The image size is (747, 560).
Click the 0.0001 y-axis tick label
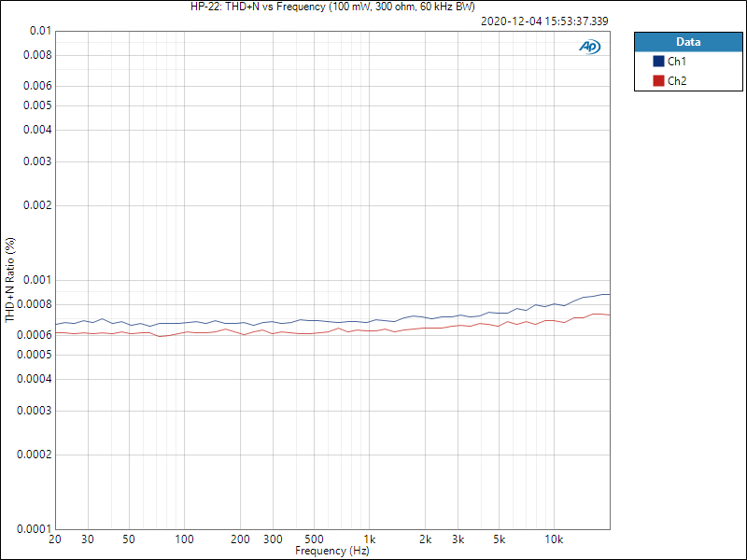[35, 529]
